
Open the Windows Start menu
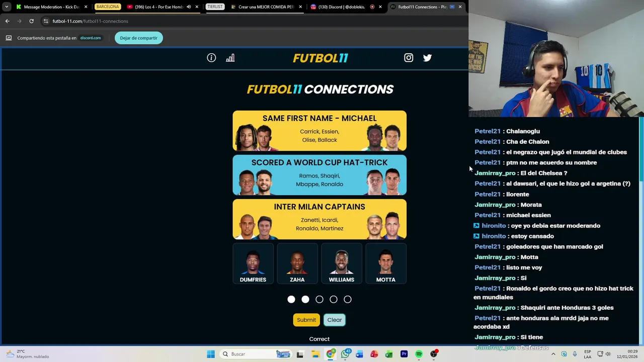click(211, 354)
